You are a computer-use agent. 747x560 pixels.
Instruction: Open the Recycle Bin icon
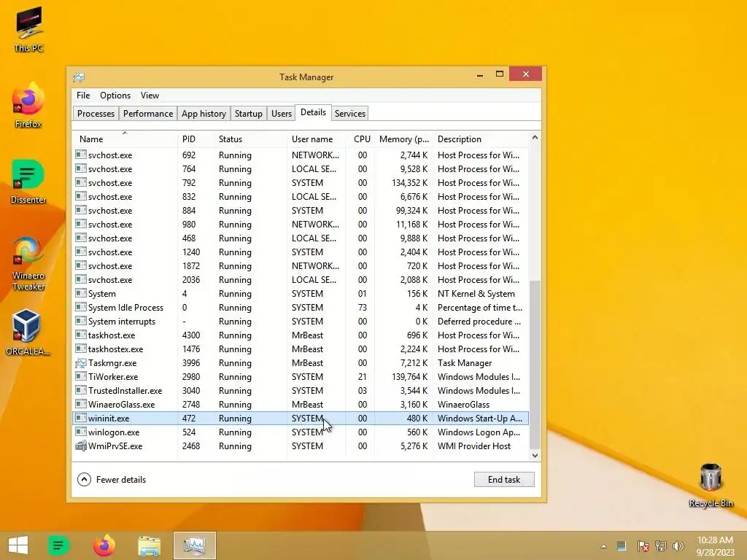click(711, 485)
